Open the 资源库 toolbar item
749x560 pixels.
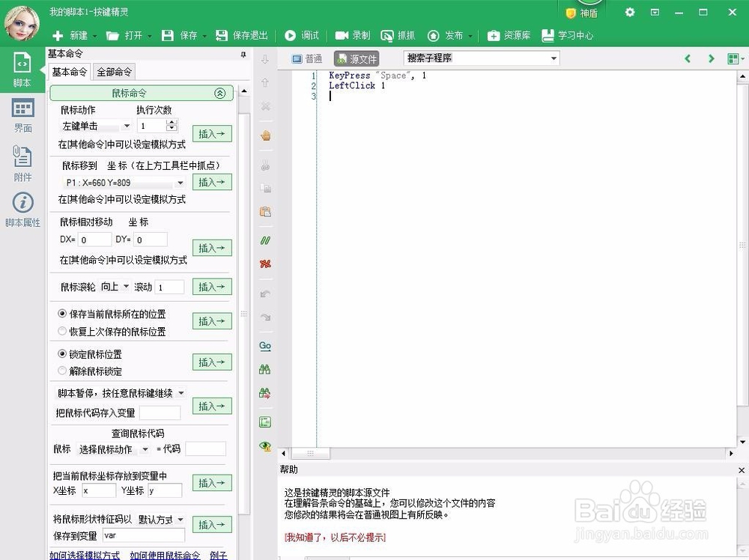click(509, 35)
